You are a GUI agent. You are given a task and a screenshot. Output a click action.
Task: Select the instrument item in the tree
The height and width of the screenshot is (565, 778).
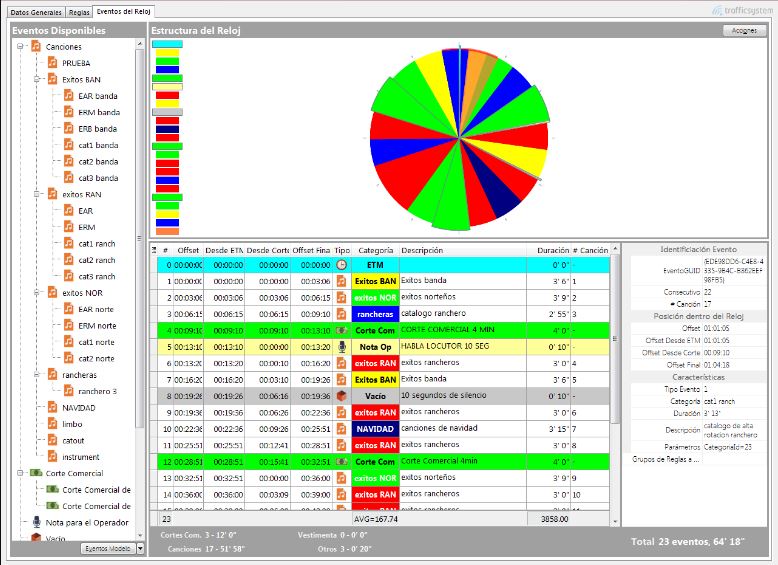81,457
